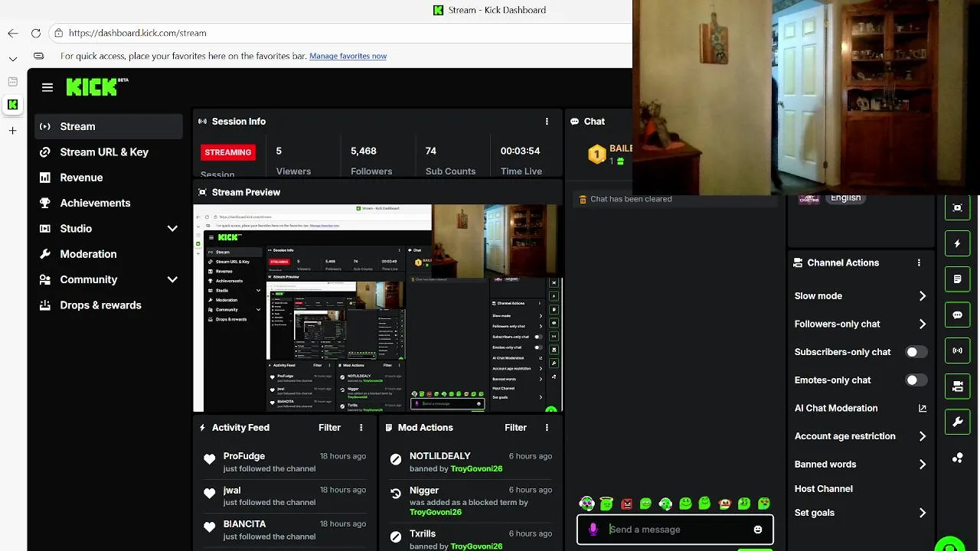The image size is (980, 551).
Task: Click the lightning bolt icon in the right sidebar
Action: (x=957, y=243)
